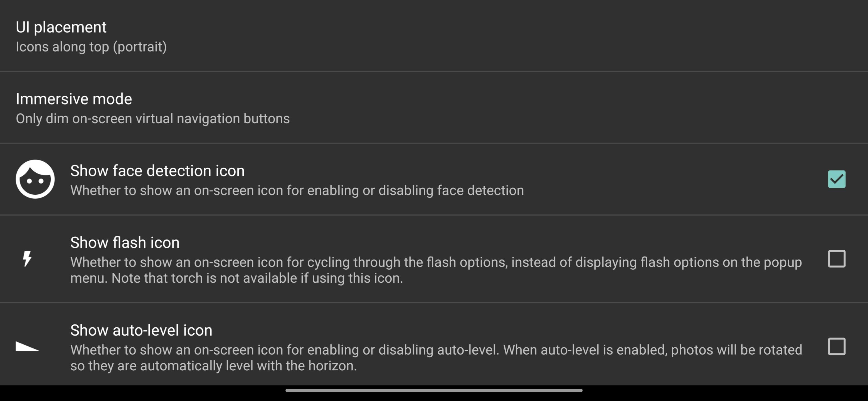The width and height of the screenshot is (868, 401).
Task: Tap the 'Immersive mode' title text
Action: click(x=74, y=99)
